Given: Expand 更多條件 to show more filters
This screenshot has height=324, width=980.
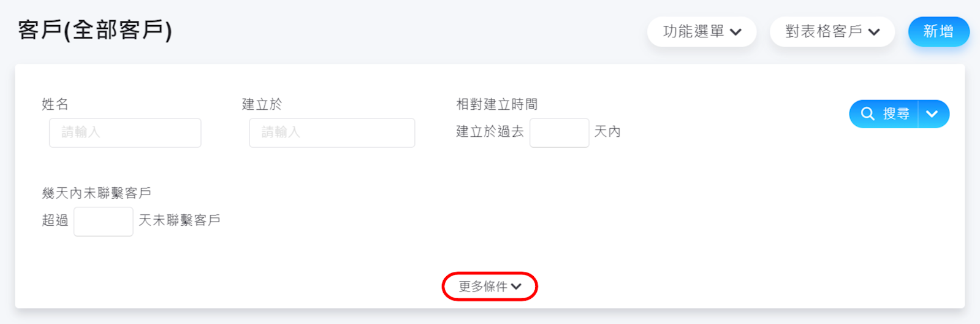Looking at the screenshot, I should tap(490, 287).
